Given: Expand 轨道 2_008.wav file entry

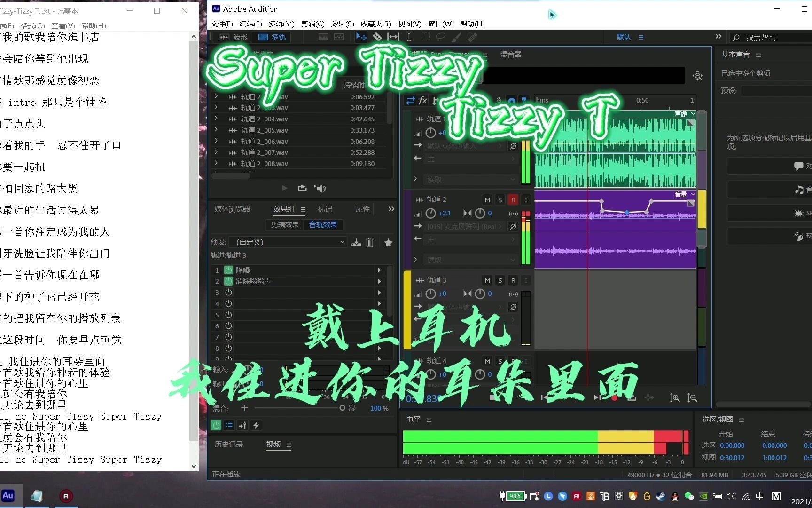Looking at the screenshot, I should tap(216, 163).
